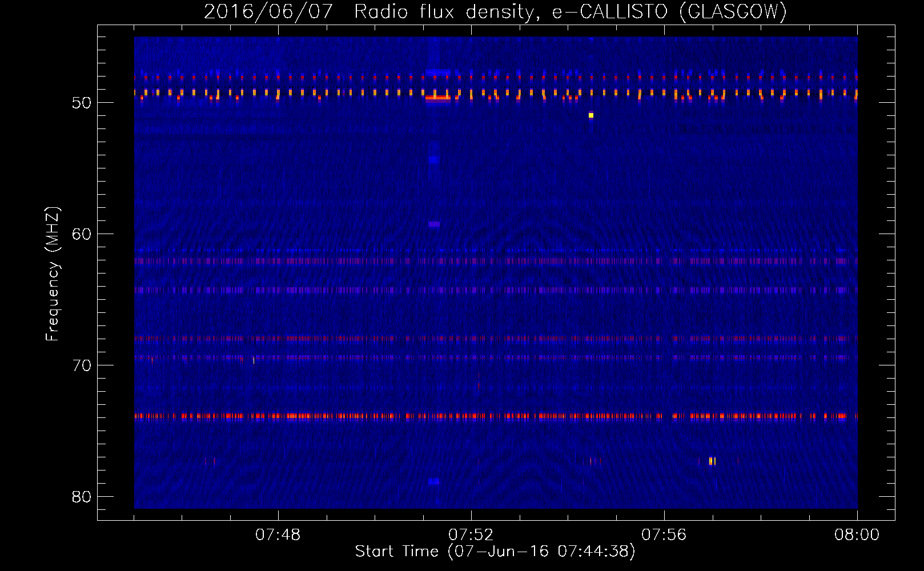Click the yellow burst near 77 MHz at 07:57
The image size is (924, 571).
[x=712, y=461]
